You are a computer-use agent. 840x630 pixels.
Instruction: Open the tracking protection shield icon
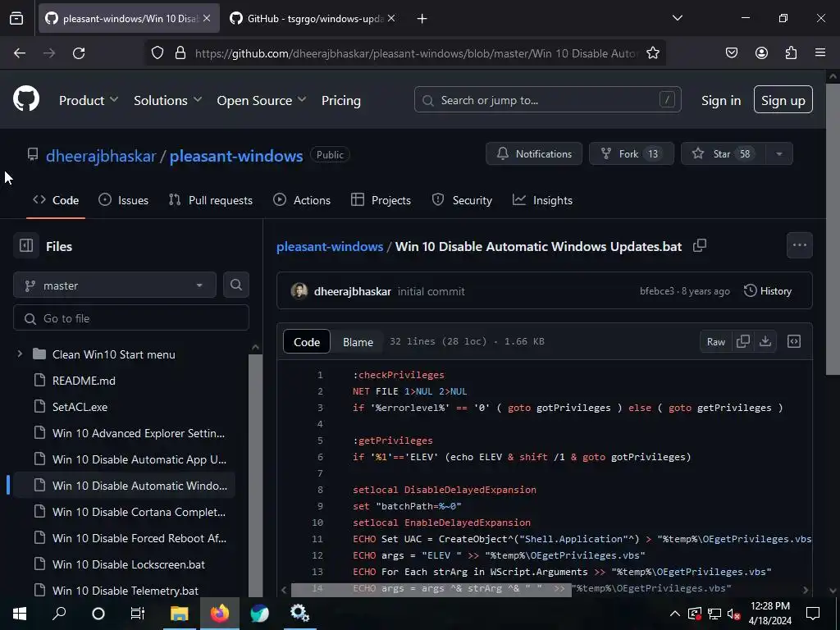[x=157, y=53]
